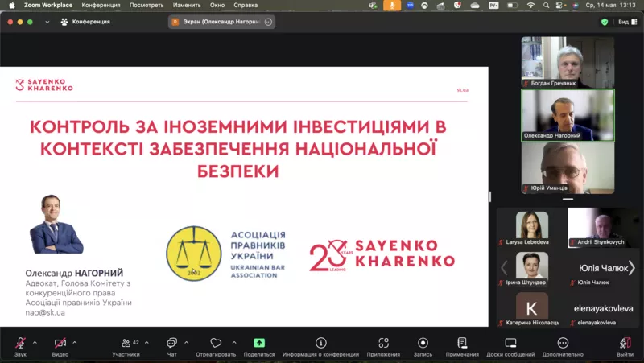
Task: Click the battery status icon
Action: click(x=512, y=6)
